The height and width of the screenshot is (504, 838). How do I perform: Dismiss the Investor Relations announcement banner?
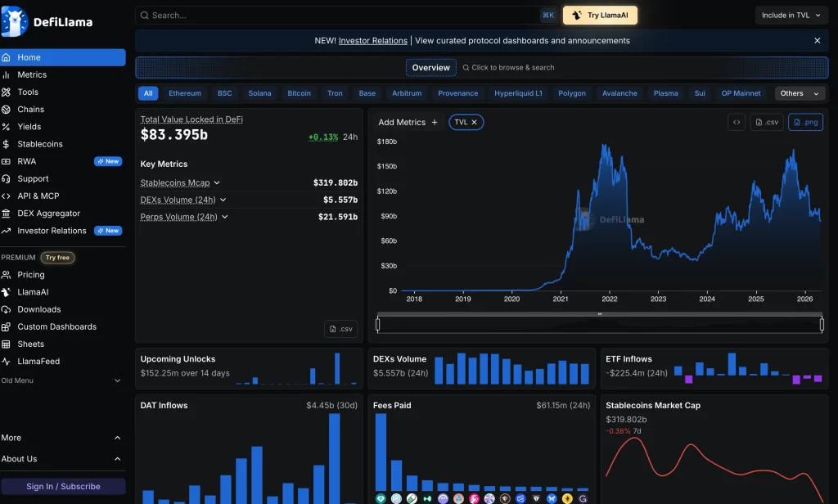click(818, 41)
